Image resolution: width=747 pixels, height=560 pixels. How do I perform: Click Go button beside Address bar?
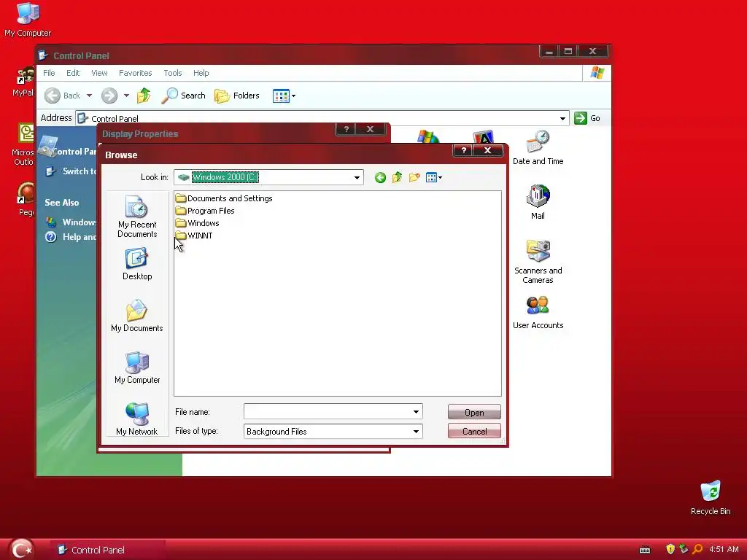587,118
